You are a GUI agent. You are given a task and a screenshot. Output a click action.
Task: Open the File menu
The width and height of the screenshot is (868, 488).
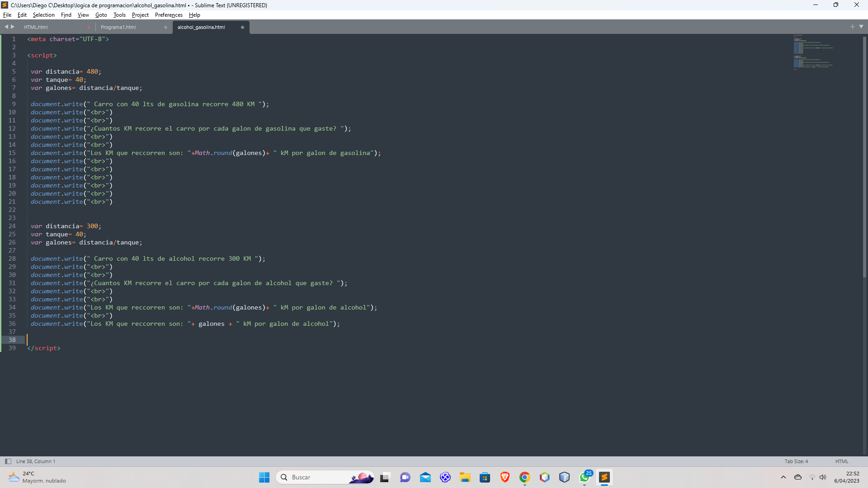(7, 15)
